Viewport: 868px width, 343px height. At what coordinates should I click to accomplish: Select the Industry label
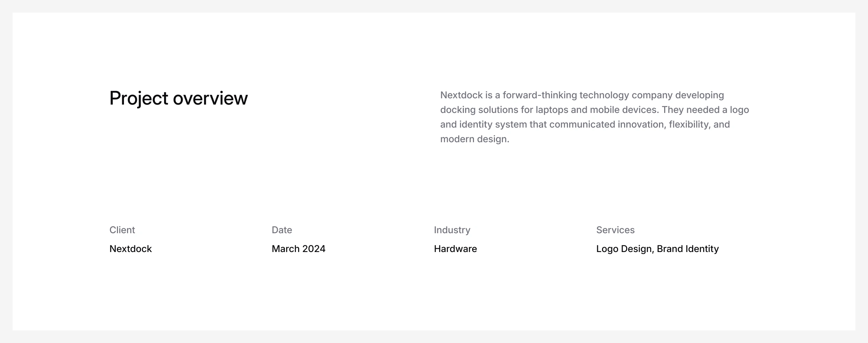(452, 230)
